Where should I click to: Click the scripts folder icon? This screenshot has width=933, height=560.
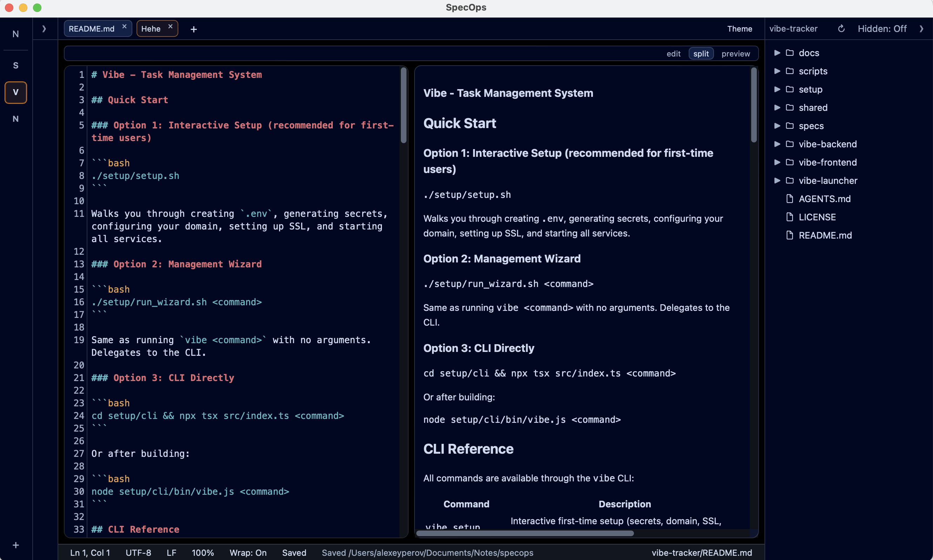tap(789, 71)
